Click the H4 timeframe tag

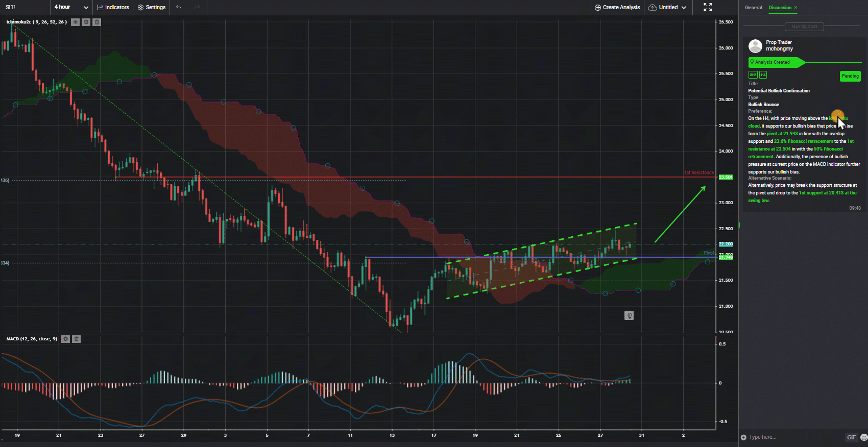pyautogui.click(x=763, y=75)
